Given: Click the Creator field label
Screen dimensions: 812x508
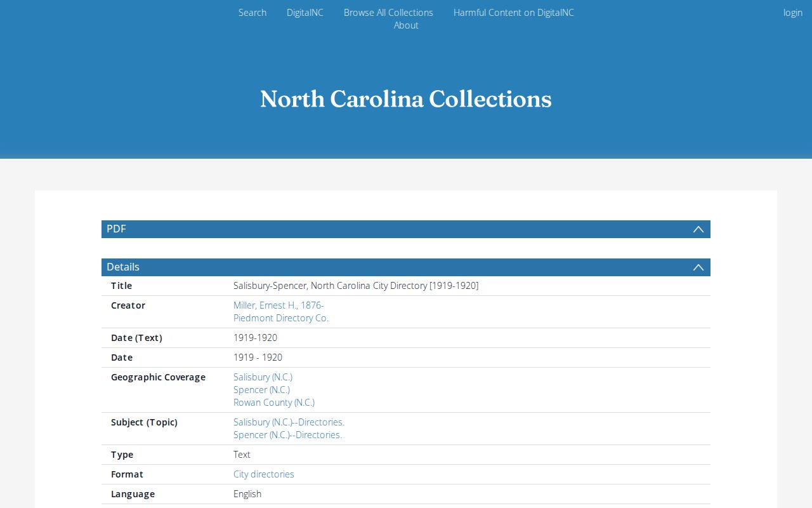Looking at the screenshot, I should coord(128,305).
